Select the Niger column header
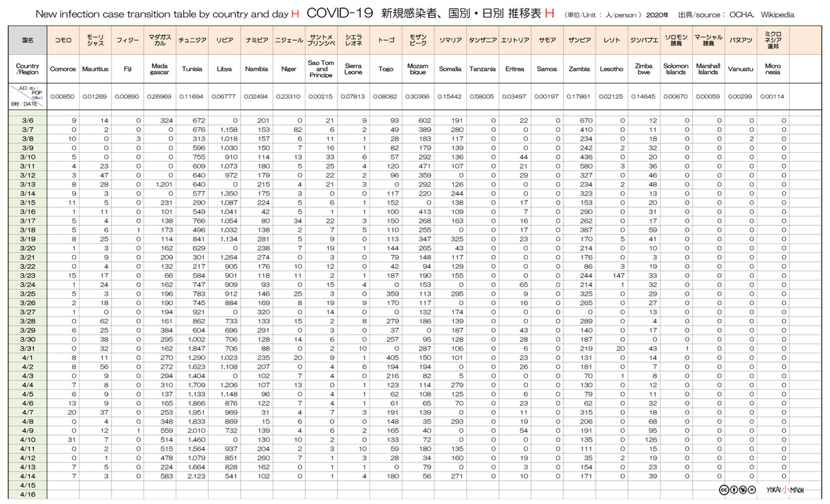 tap(289, 69)
